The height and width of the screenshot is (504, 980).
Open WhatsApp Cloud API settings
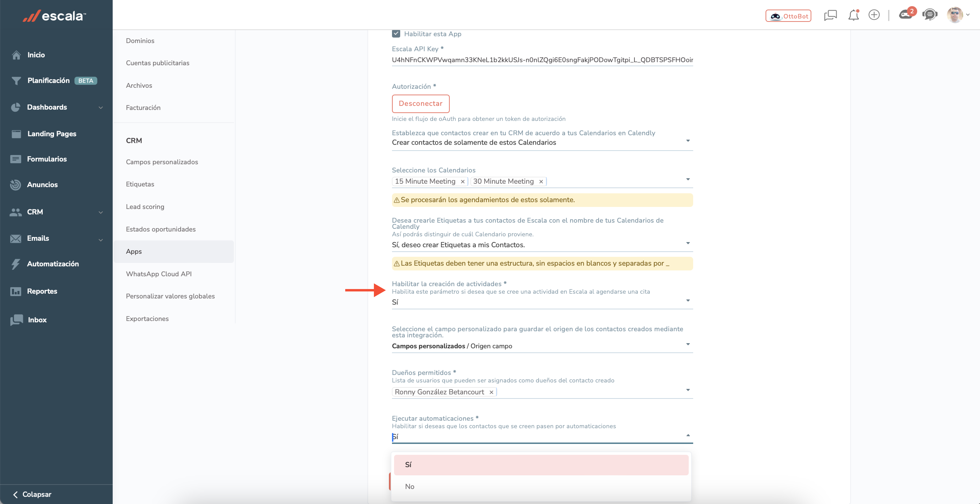tap(159, 274)
